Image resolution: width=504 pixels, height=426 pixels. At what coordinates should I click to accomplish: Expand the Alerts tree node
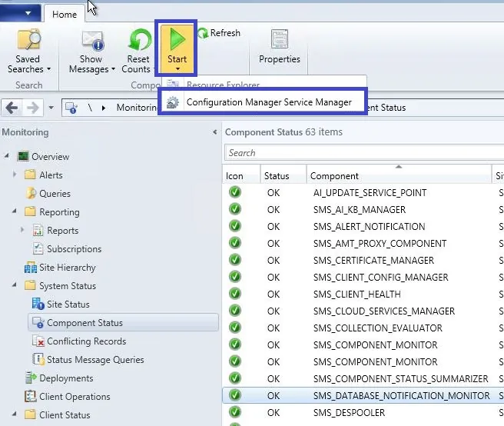pos(15,175)
